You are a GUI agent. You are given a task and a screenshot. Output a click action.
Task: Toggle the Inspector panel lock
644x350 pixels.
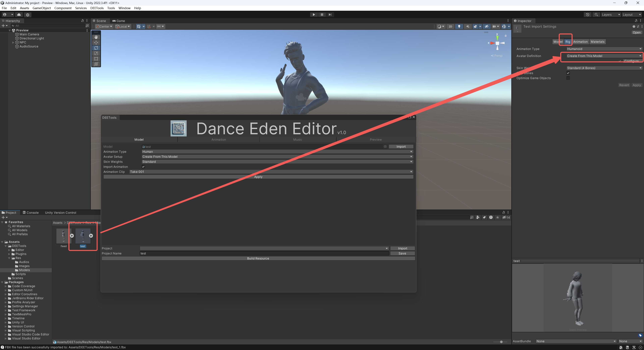coord(636,21)
